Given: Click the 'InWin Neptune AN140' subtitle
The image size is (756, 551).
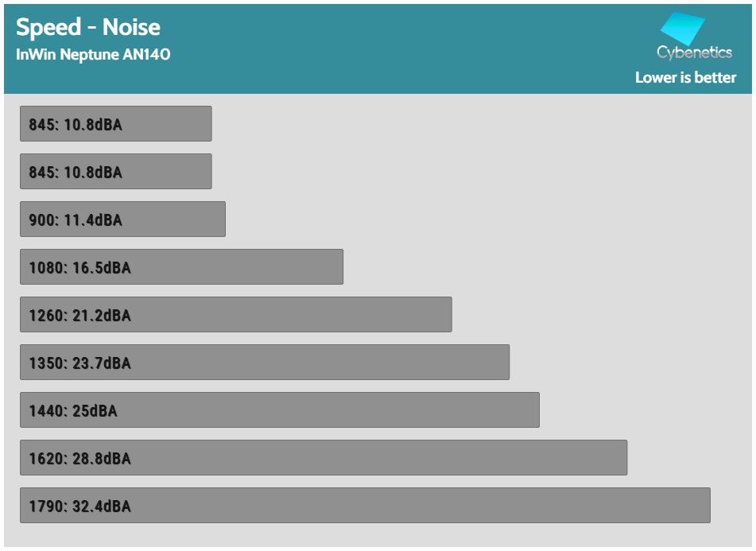Looking at the screenshot, I should [93, 55].
